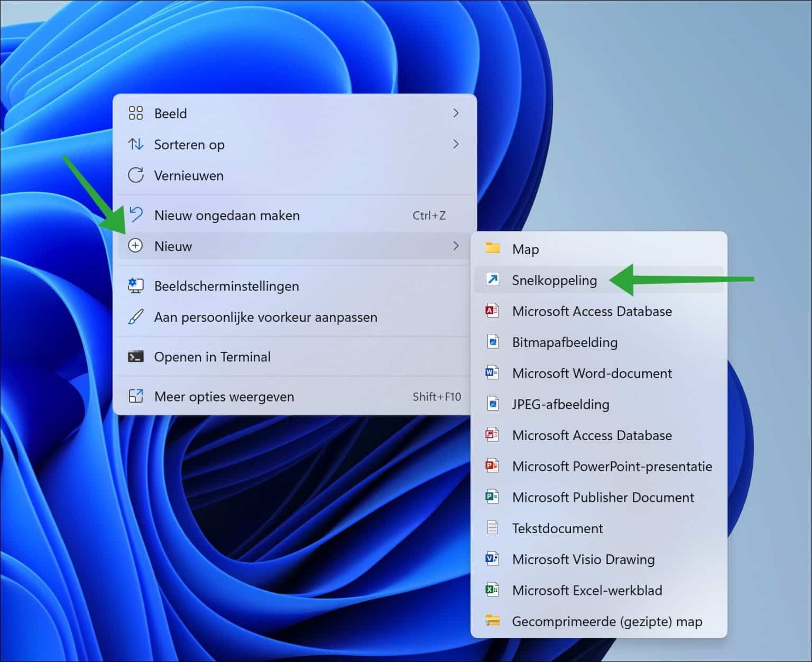Click the Microsoft Publisher Document icon
Viewport: 812px width, 662px height.
[492, 497]
